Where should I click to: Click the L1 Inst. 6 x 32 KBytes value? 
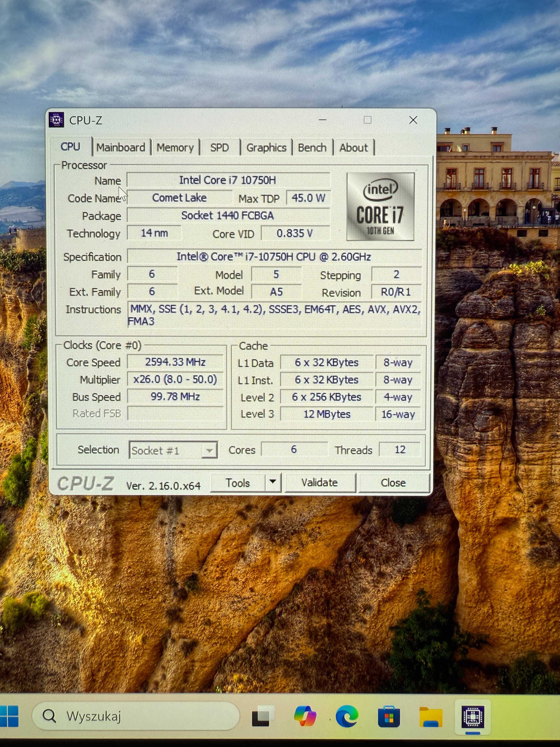(x=327, y=380)
